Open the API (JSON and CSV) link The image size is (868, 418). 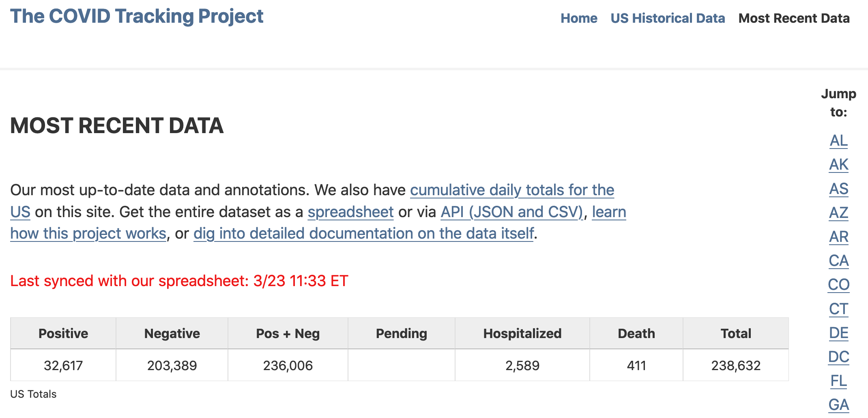click(x=512, y=212)
